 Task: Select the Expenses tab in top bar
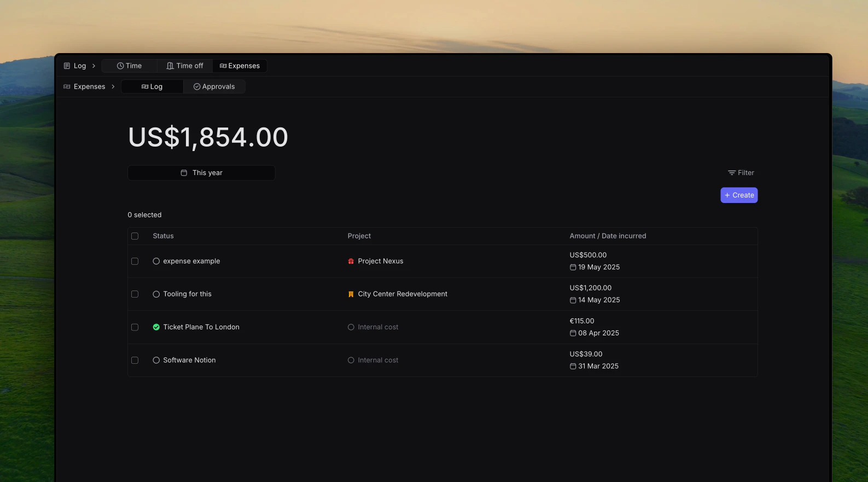(x=240, y=66)
